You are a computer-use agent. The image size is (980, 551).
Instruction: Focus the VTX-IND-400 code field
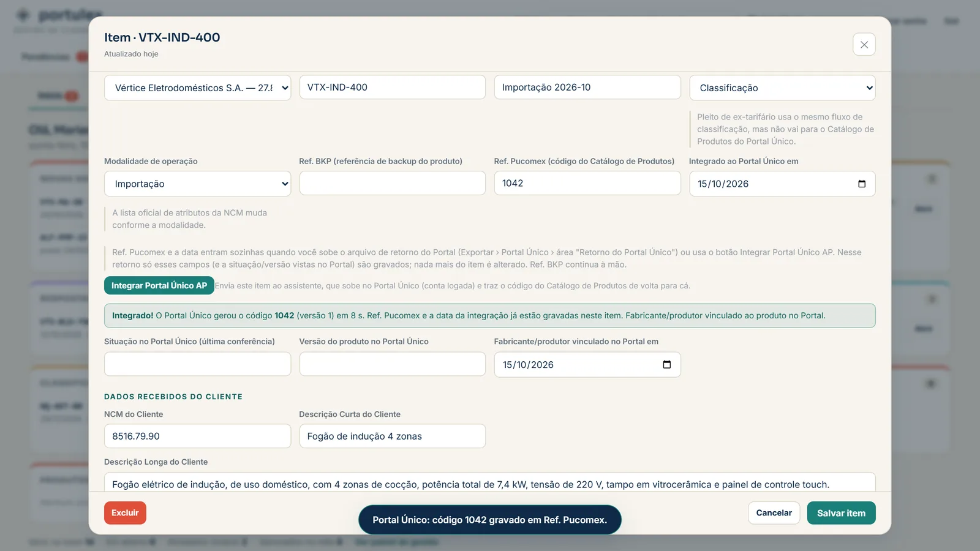392,88
